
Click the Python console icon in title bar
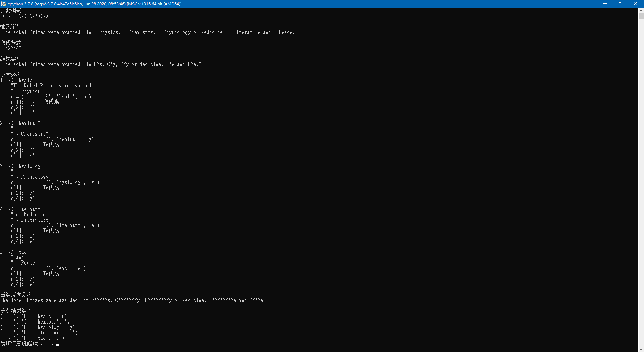click(3, 4)
